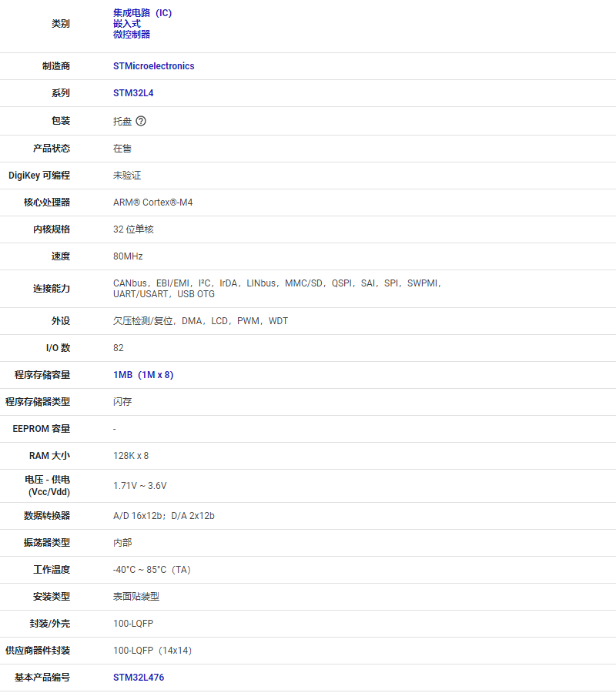Click the 振荡器类型 row label
This screenshot has height=693, width=616.
47,543
